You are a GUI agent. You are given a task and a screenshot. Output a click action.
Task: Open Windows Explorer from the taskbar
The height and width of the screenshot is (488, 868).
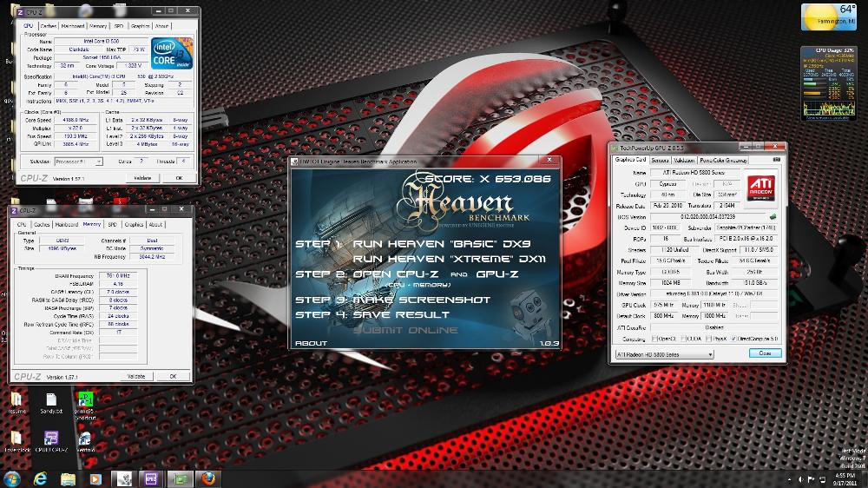pyautogui.click(x=68, y=478)
